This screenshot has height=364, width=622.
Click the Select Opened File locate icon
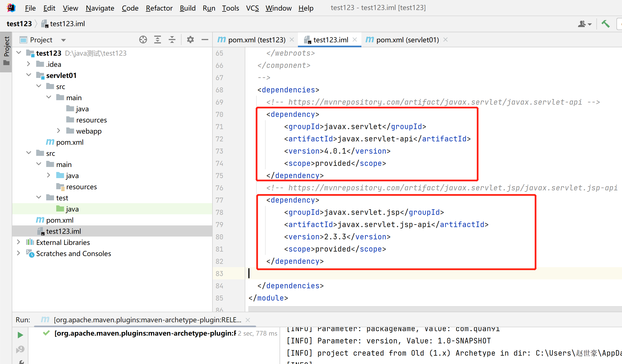(x=143, y=40)
